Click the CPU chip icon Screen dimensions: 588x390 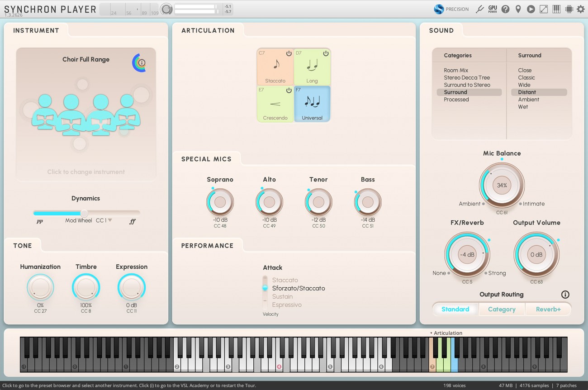569,9
